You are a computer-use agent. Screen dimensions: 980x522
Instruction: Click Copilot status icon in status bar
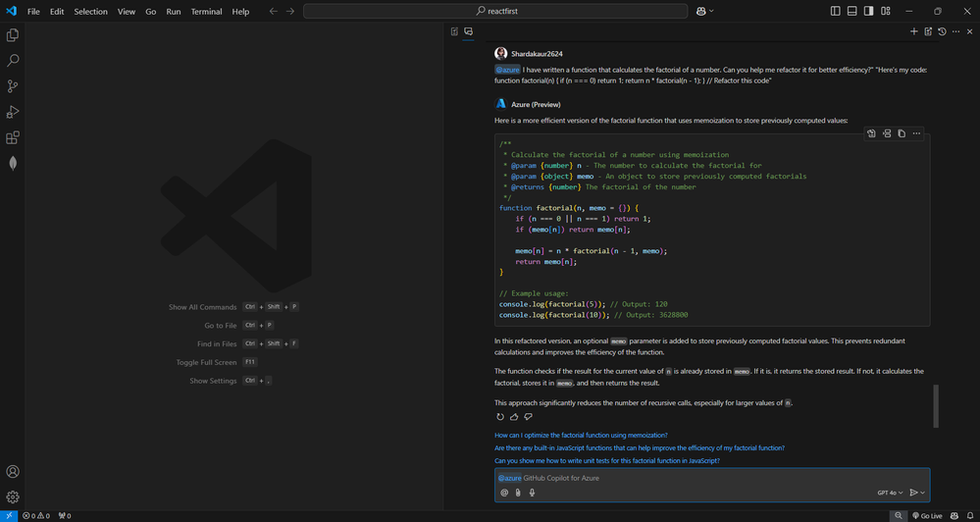coord(955,516)
